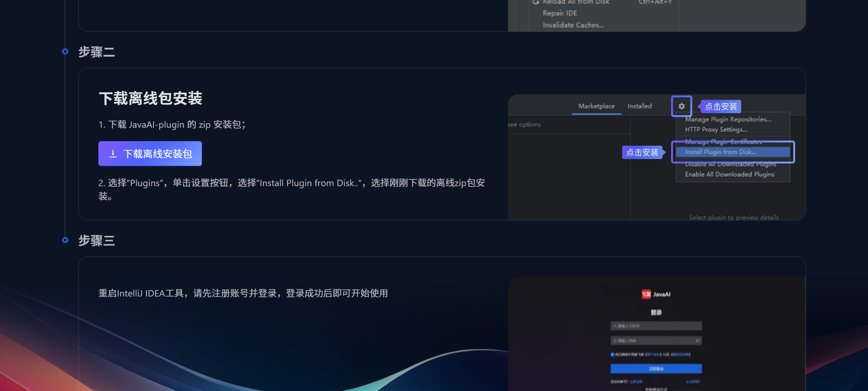Choose Install Plugin from Disk menu item
Viewport: 868px width, 391px height.
pyautogui.click(x=720, y=152)
